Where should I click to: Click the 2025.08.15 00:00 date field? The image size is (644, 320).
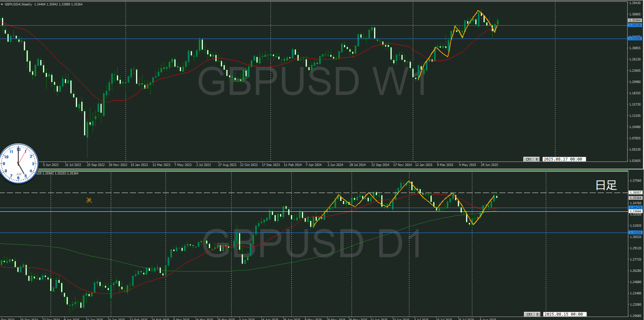565,315
